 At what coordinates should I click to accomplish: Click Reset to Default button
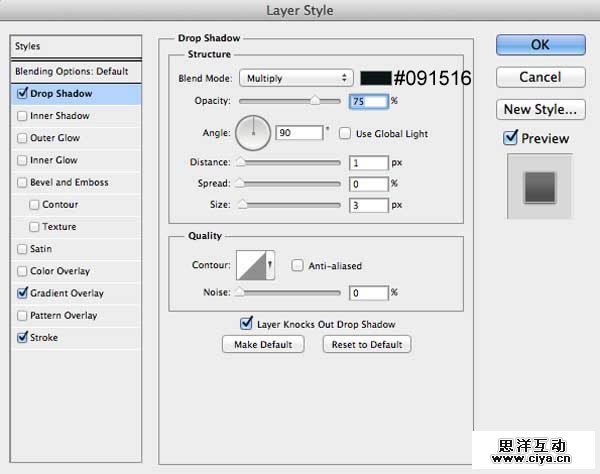click(366, 344)
